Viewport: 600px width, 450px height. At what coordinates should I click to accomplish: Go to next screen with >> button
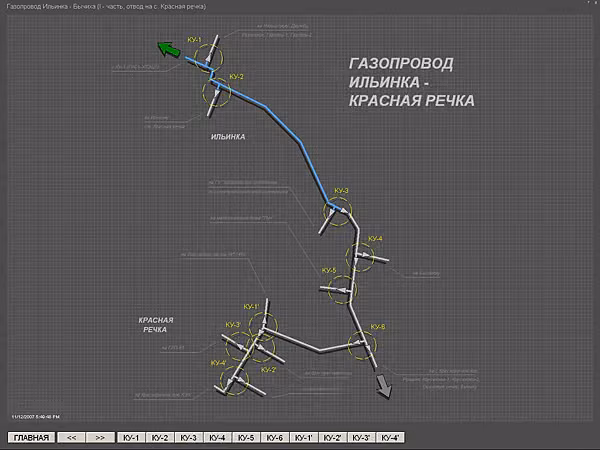pos(101,437)
